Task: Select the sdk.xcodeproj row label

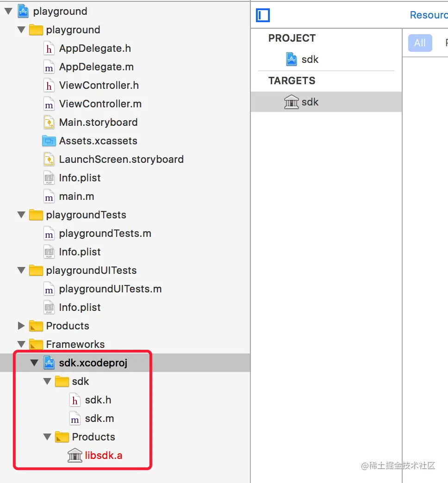Action: tap(93, 363)
